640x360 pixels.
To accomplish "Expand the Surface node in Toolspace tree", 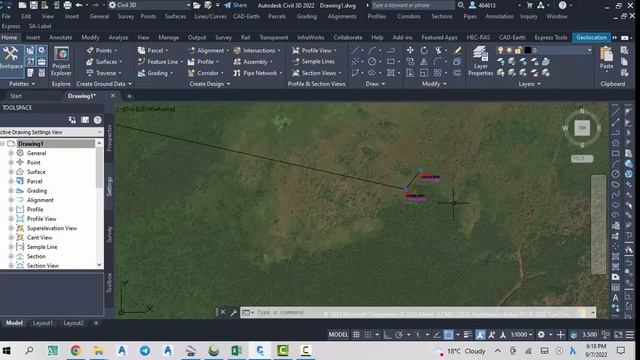I will tap(11, 172).
